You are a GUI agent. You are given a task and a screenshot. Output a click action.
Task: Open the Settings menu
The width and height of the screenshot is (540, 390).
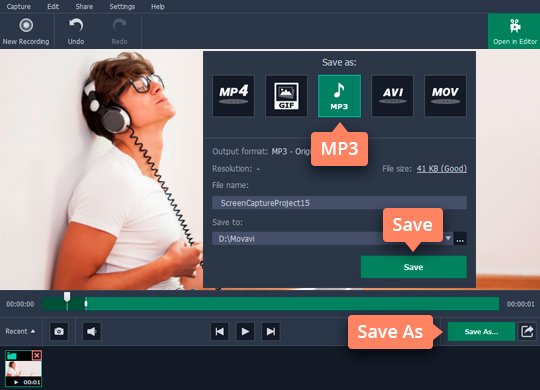[122, 7]
